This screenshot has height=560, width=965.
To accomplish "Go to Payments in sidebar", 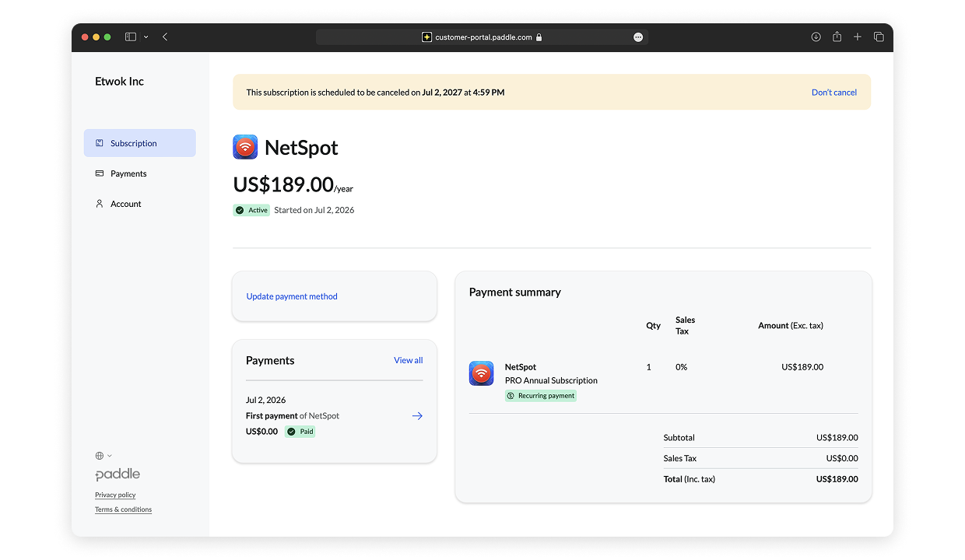I will [128, 173].
